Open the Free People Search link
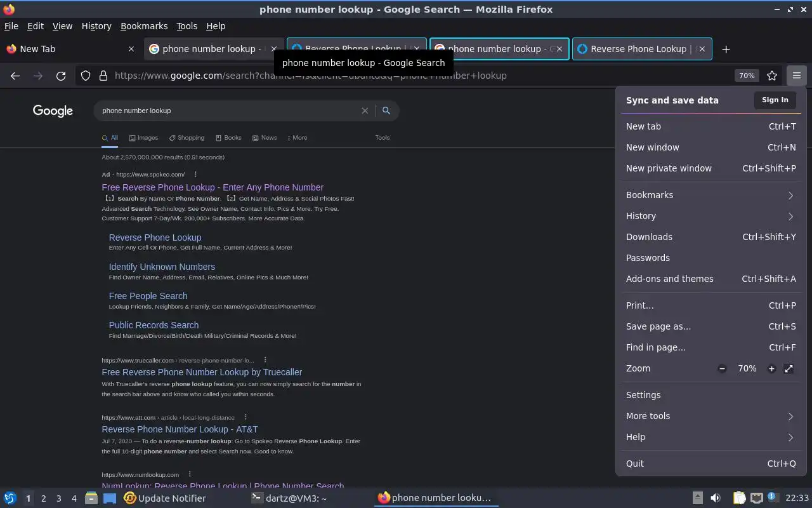Screen dimensions: 812x508 (x=148, y=296)
